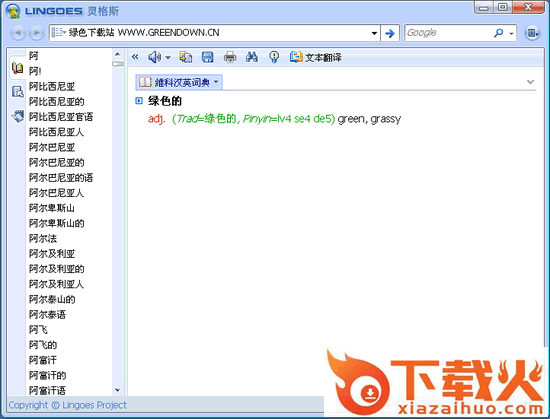The height and width of the screenshot is (419, 550).
Task: Select word 阿! in the list
Action: tap(35, 71)
